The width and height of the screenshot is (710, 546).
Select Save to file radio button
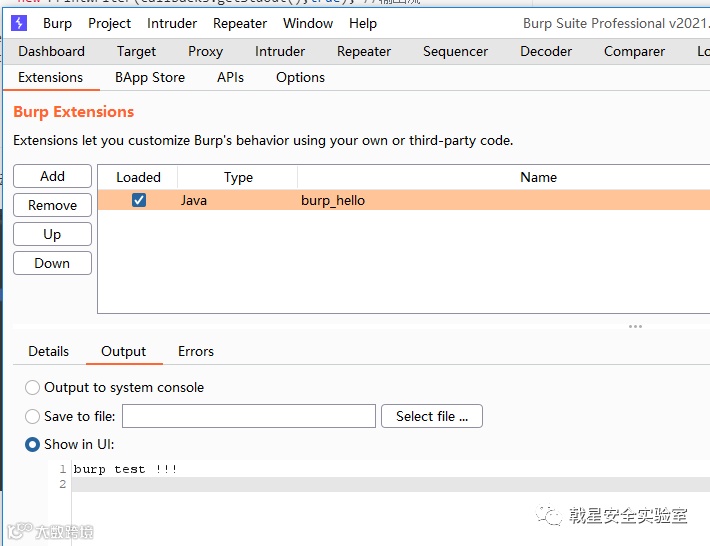tap(32, 416)
